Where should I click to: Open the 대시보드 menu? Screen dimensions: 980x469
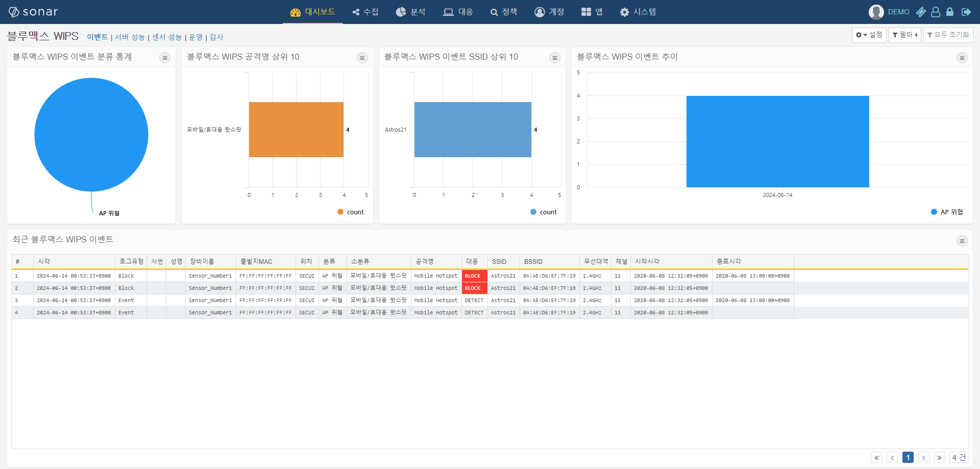pos(312,12)
